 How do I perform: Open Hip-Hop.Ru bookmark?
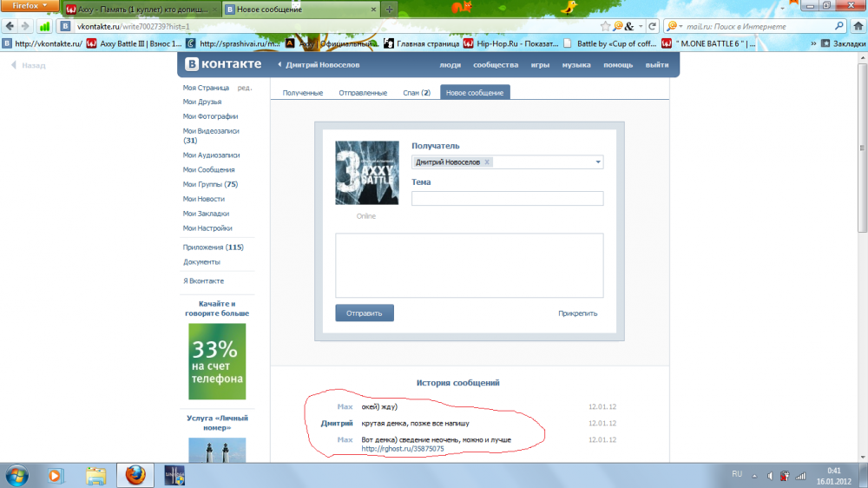pyautogui.click(x=512, y=43)
